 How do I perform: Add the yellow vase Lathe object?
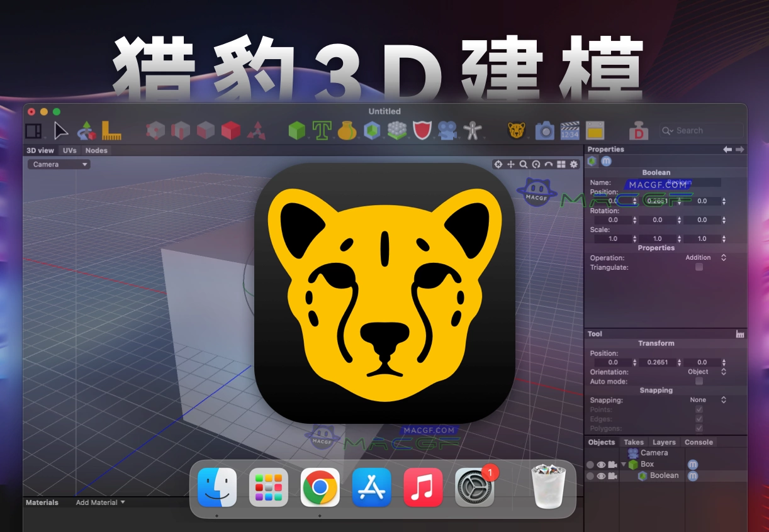coord(347,131)
